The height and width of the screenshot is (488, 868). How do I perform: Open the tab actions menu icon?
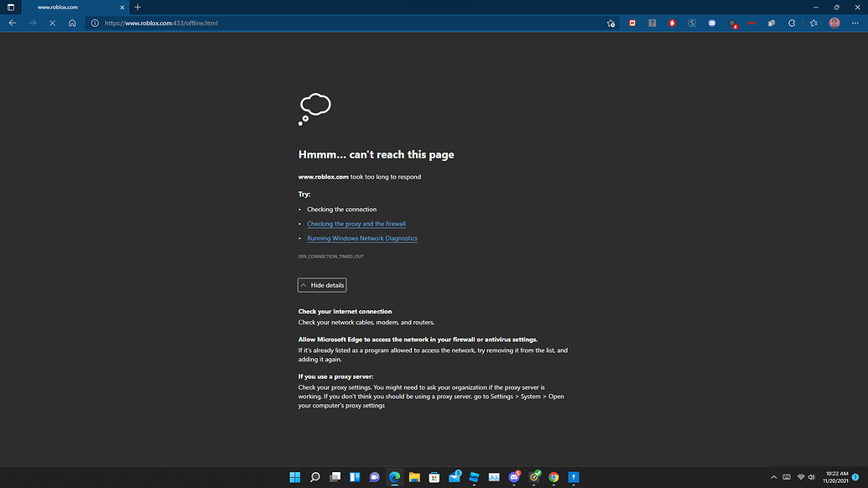(11, 8)
